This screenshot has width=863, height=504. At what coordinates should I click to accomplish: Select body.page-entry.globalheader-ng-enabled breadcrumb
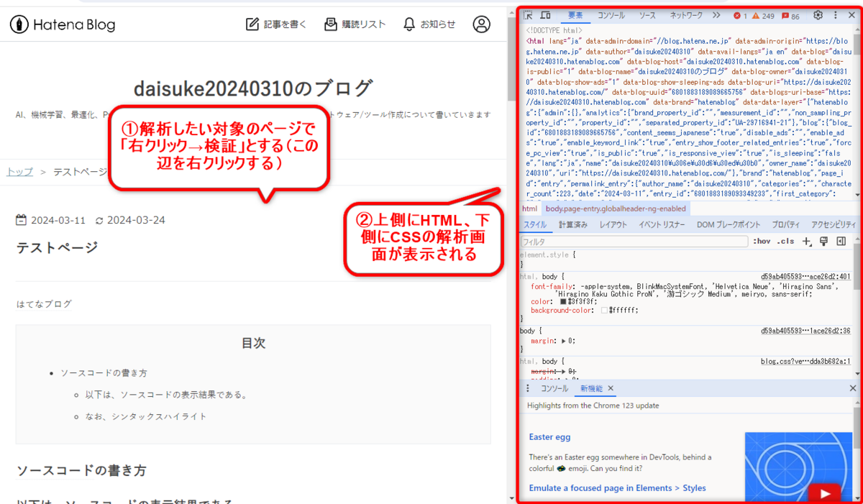point(616,209)
